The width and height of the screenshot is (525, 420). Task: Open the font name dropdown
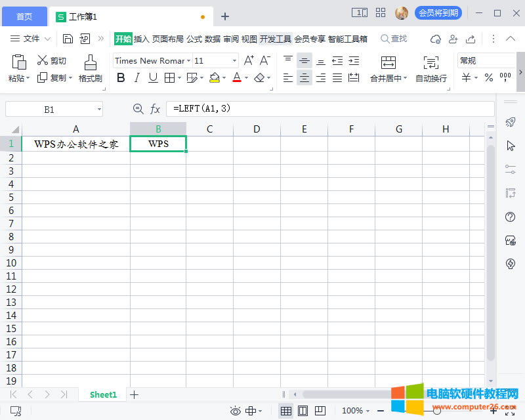pos(188,61)
